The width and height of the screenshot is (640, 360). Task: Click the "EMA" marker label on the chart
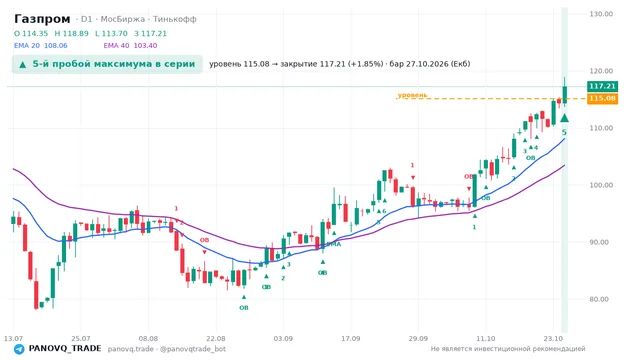[x=334, y=244]
